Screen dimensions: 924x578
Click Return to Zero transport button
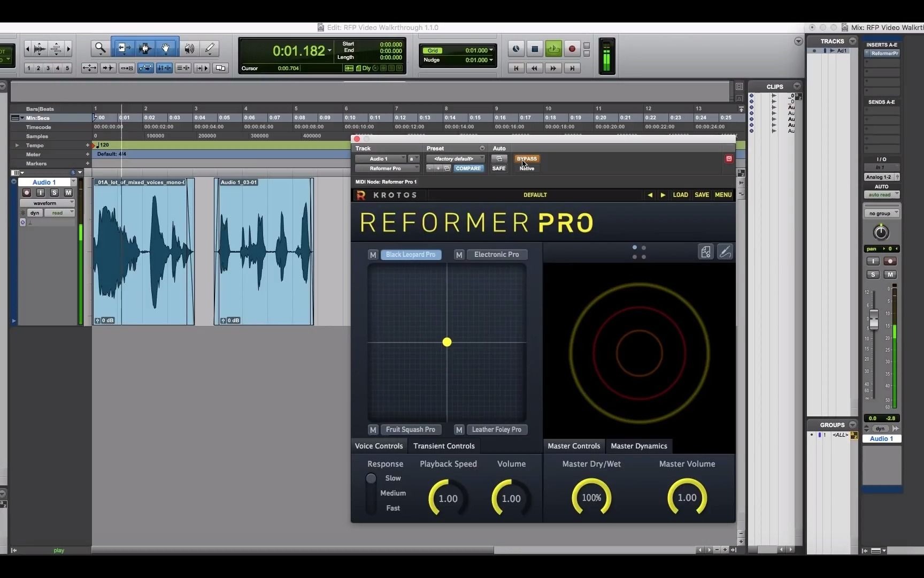tap(516, 68)
